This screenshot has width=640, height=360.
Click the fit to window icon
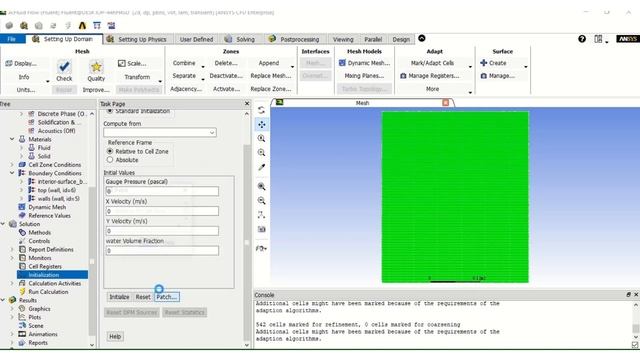coord(262,187)
